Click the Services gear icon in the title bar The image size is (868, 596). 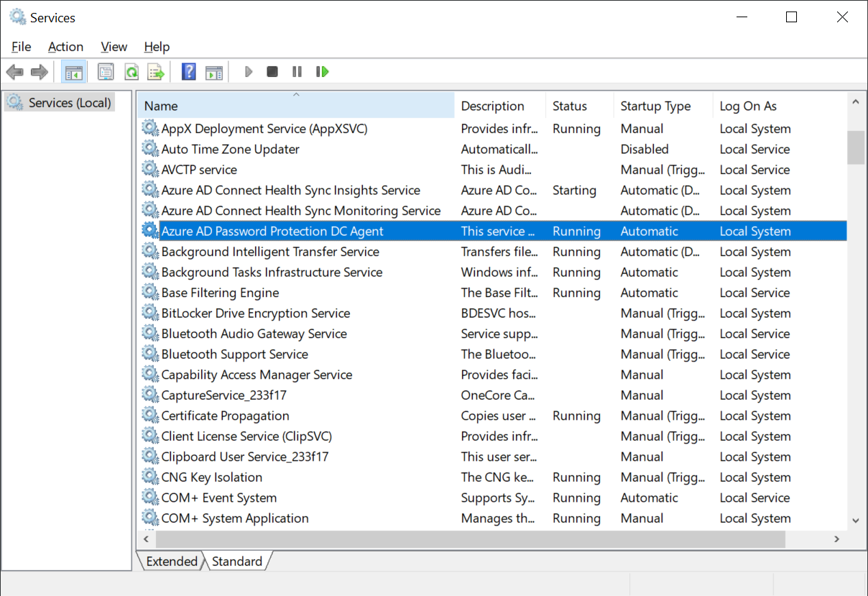[x=17, y=17]
